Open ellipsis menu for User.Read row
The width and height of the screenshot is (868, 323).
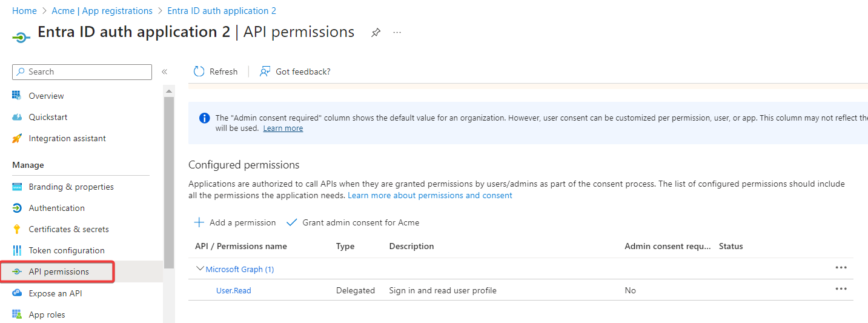point(841,289)
